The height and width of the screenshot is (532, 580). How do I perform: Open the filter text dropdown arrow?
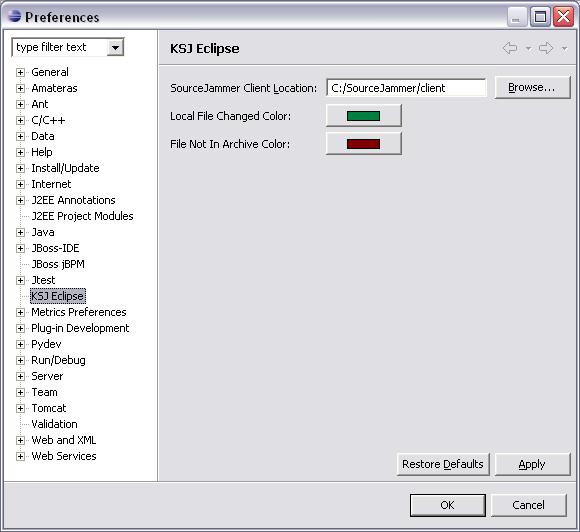115,48
